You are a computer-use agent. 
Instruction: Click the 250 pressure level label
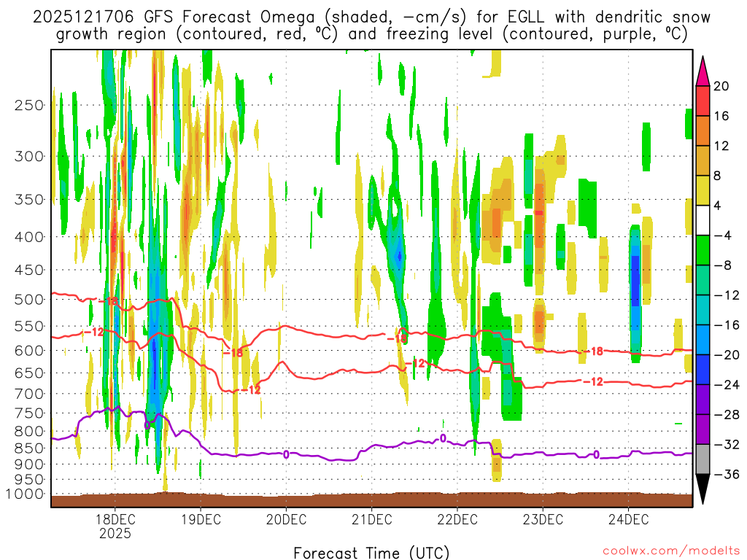click(29, 105)
